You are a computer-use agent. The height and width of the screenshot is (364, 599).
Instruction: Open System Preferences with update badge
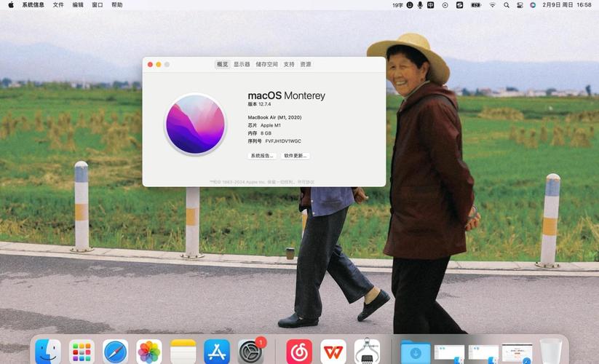(251, 352)
